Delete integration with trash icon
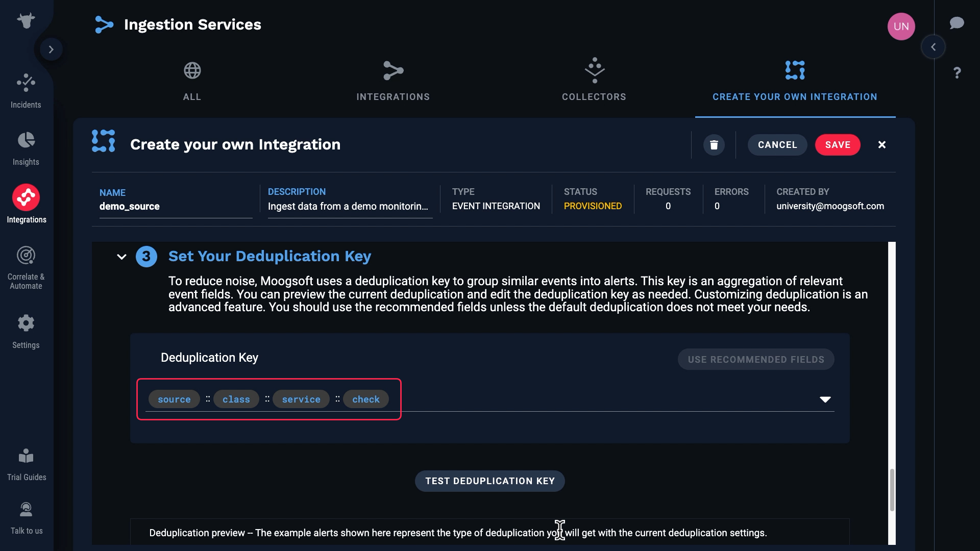980x551 pixels. coord(714,145)
